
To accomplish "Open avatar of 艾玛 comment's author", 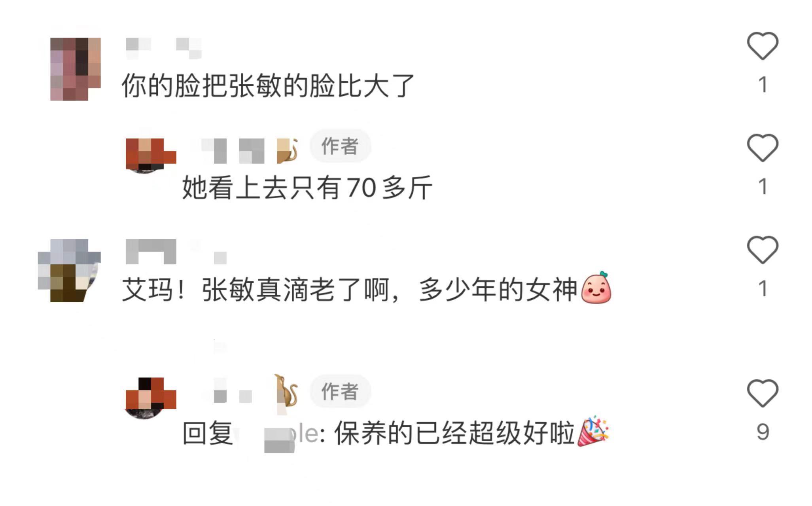I will click(x=69, y=270).
